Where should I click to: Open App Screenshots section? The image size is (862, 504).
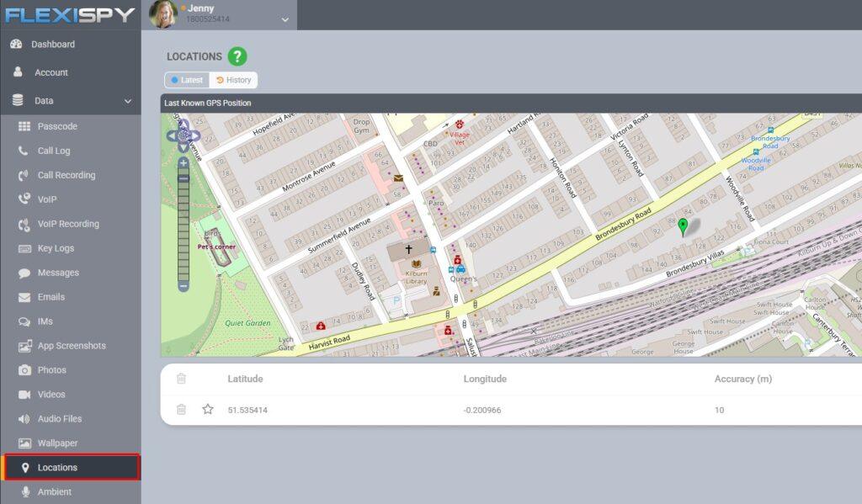pyautogui.click(x=71, y=346)
